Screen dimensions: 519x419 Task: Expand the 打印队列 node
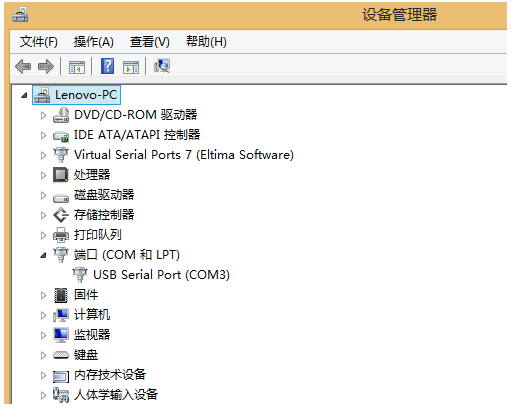43,235
